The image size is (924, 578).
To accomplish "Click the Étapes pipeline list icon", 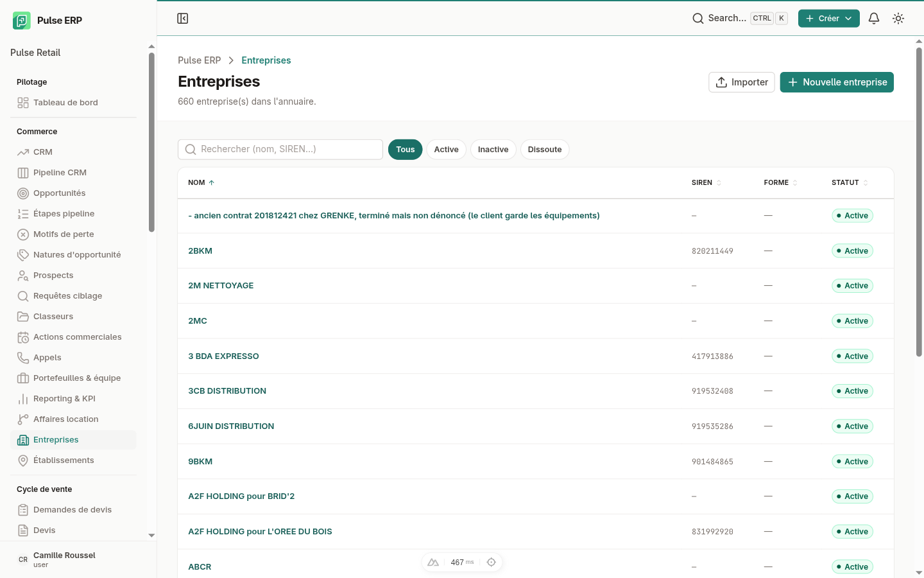I will pyautogui.click(x=23, y=214).
